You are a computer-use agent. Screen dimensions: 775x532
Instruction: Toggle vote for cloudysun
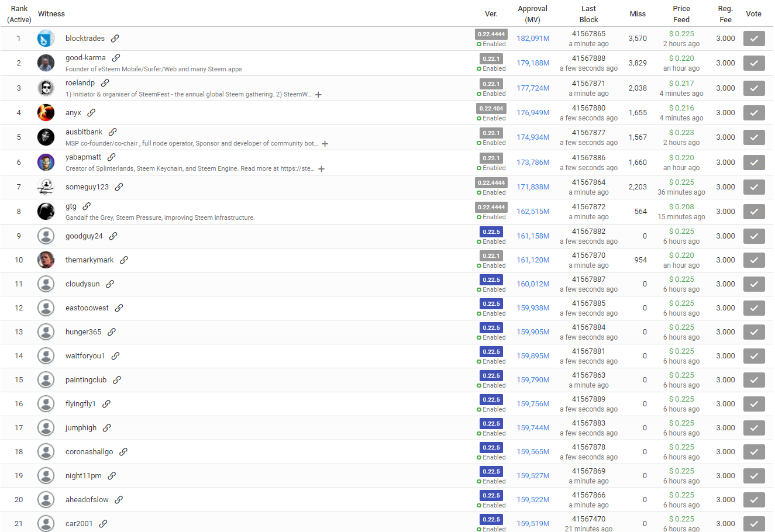[x=754, y=284]
